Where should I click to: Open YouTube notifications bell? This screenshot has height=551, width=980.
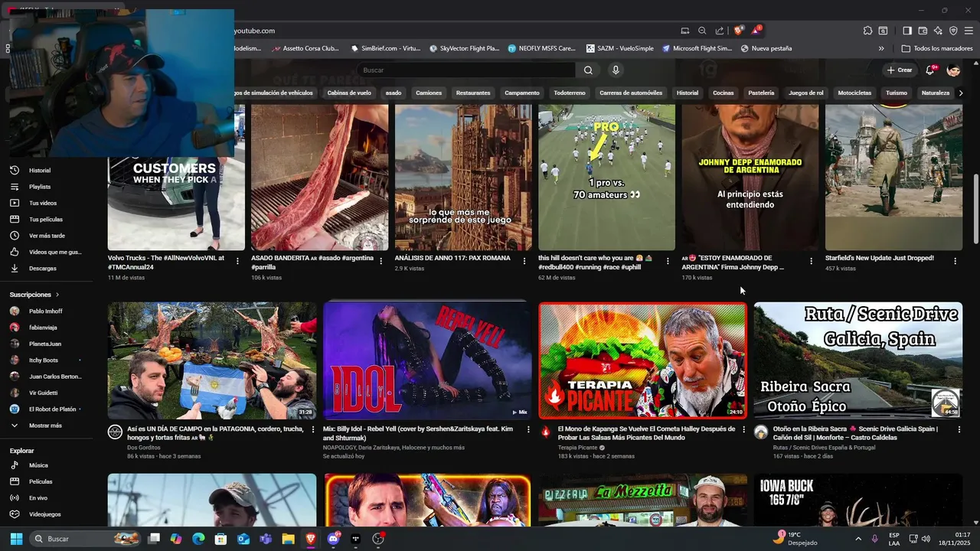(930, 70)
